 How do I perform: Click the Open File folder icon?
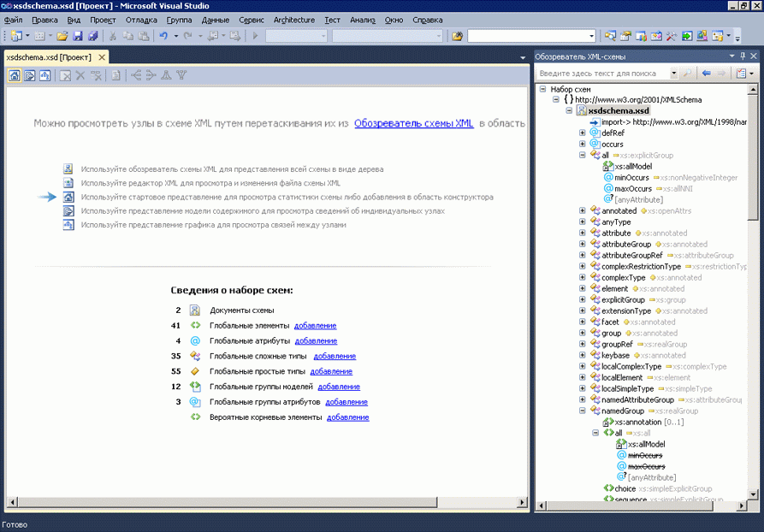(62, 36)
